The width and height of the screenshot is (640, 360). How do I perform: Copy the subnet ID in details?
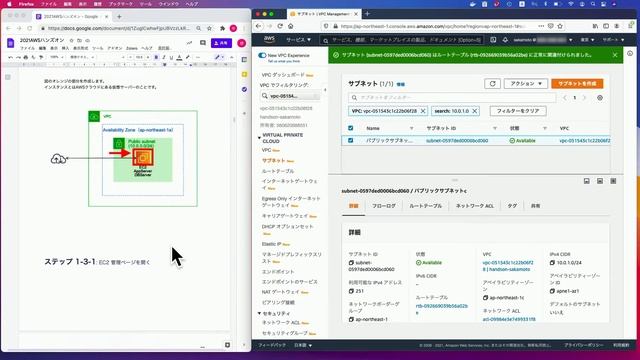pyautogui.click(x=351, y=263)
